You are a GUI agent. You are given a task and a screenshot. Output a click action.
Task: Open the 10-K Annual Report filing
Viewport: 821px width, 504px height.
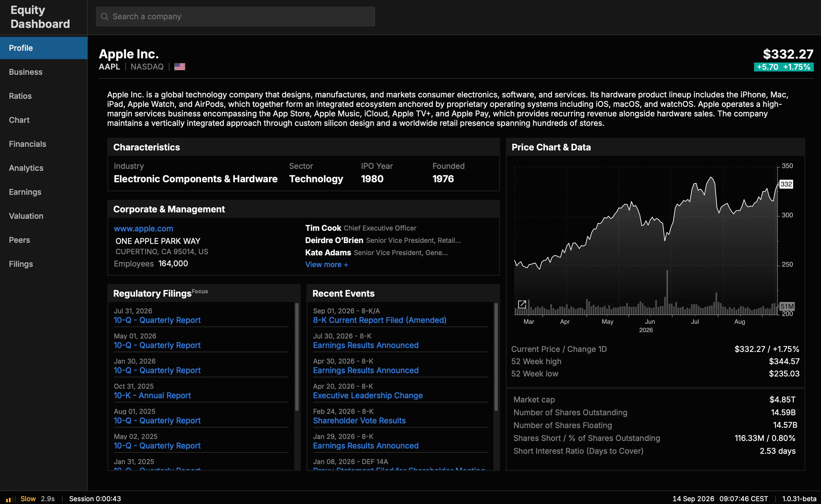[x=152, y=395]
